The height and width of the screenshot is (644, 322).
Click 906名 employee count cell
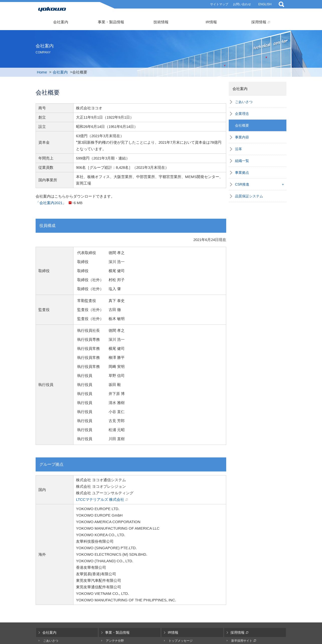150,168
